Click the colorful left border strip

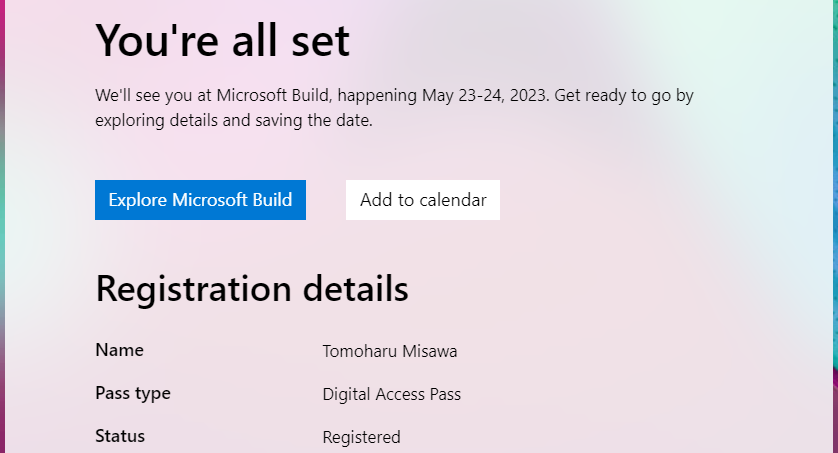pos(3,226)
